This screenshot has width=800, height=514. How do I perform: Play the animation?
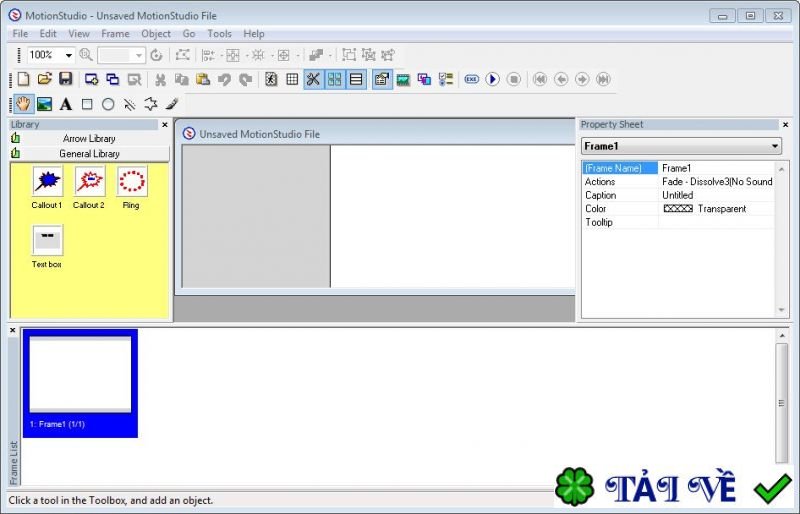pos(492,79)
